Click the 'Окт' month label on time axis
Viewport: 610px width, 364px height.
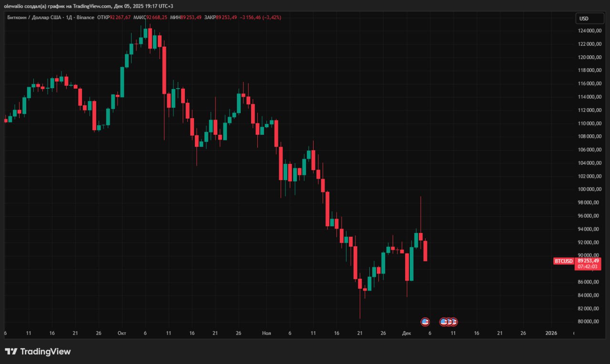pyautogui.click(x=122, y=333)
